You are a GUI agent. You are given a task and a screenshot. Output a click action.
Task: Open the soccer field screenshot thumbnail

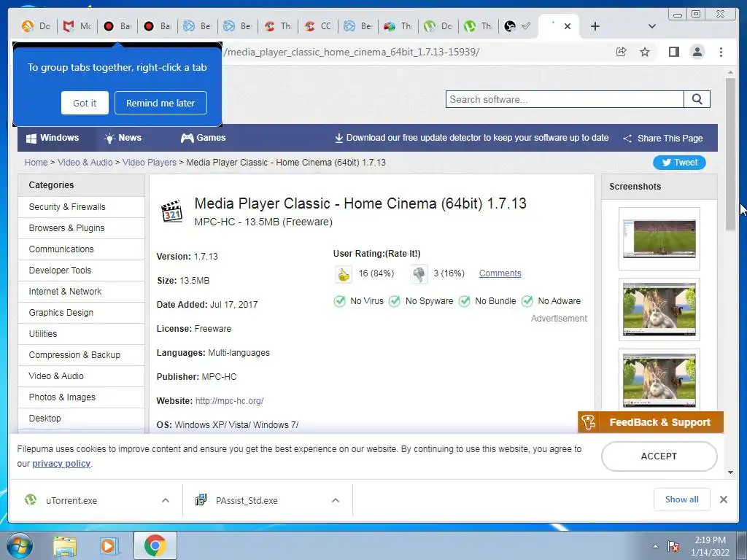[659, 238]
